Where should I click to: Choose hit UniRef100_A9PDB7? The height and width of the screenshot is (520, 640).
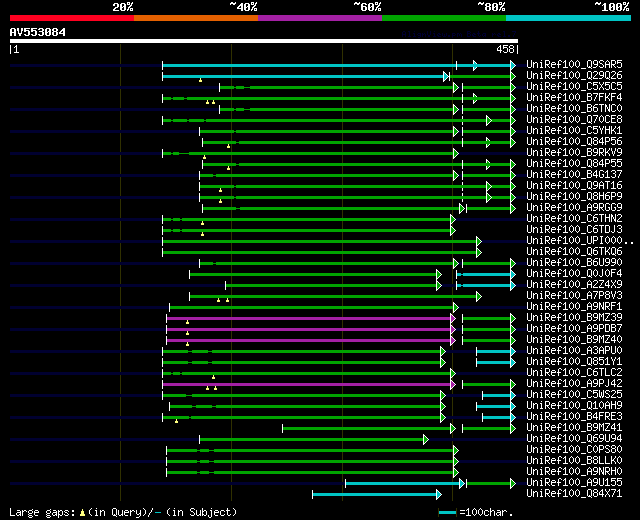tap(574, 329)
